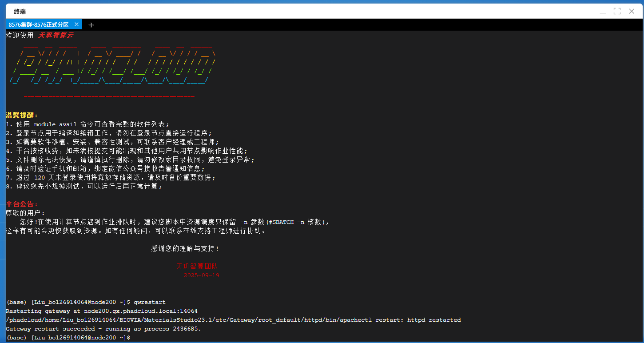Open a new terminal tab with plus
This screenshot has width=644, height=343.
[x=91, y=25]
